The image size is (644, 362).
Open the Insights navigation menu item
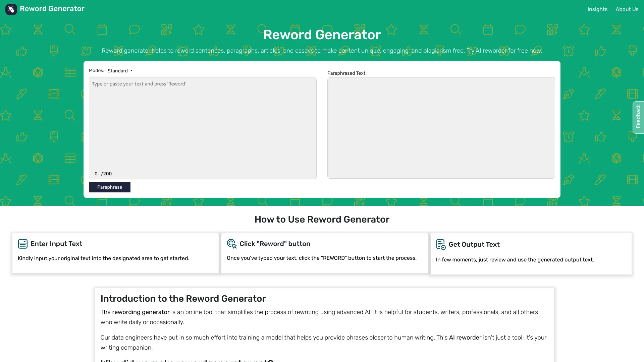pyautogui.click(x=597, y=9)
